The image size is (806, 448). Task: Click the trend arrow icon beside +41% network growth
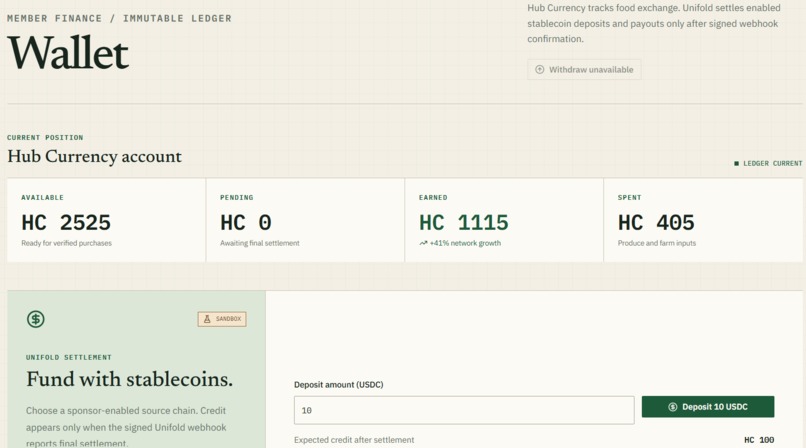423,243
